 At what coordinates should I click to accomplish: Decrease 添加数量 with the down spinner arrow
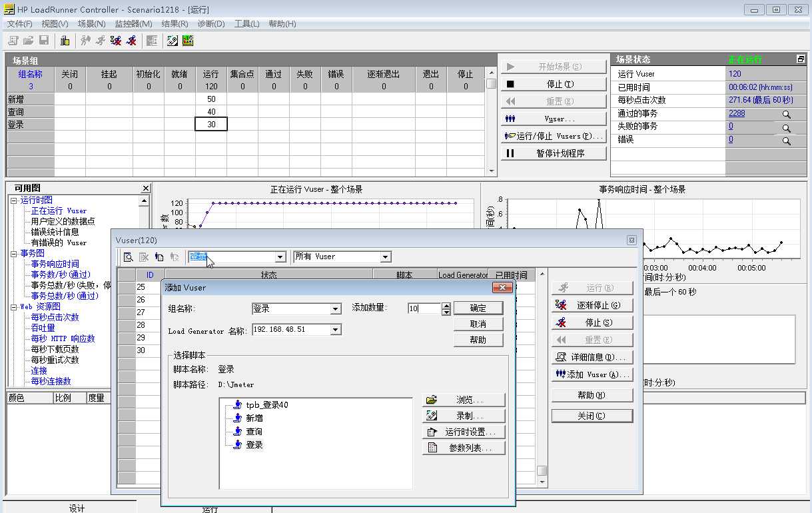pyautogui.click(x=446, y=312)
